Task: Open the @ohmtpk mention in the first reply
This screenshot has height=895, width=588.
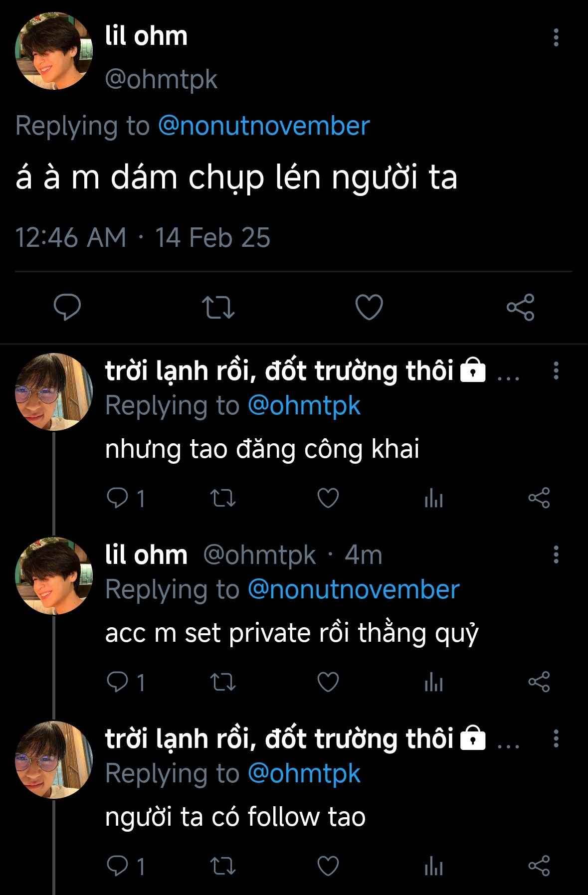Action: point(304,405)
